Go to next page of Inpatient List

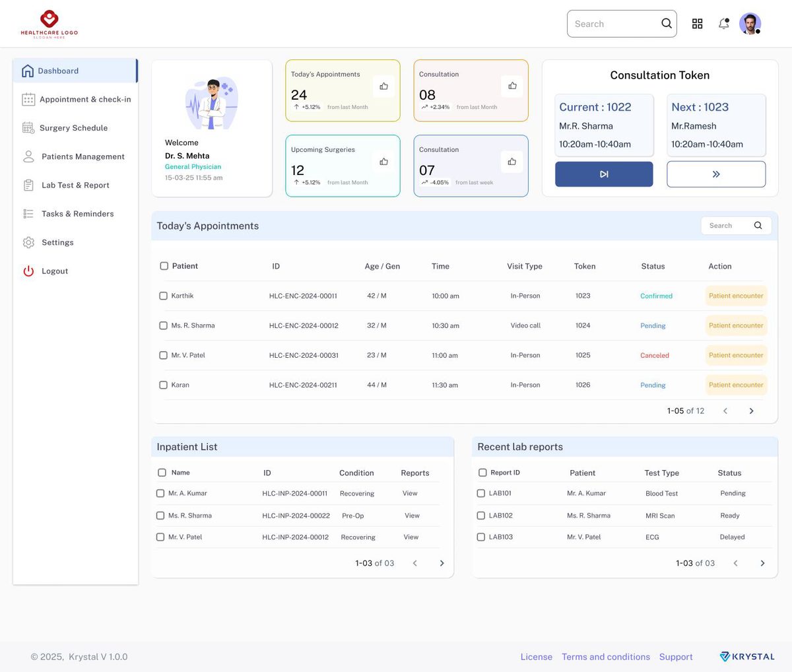[442, 563]
